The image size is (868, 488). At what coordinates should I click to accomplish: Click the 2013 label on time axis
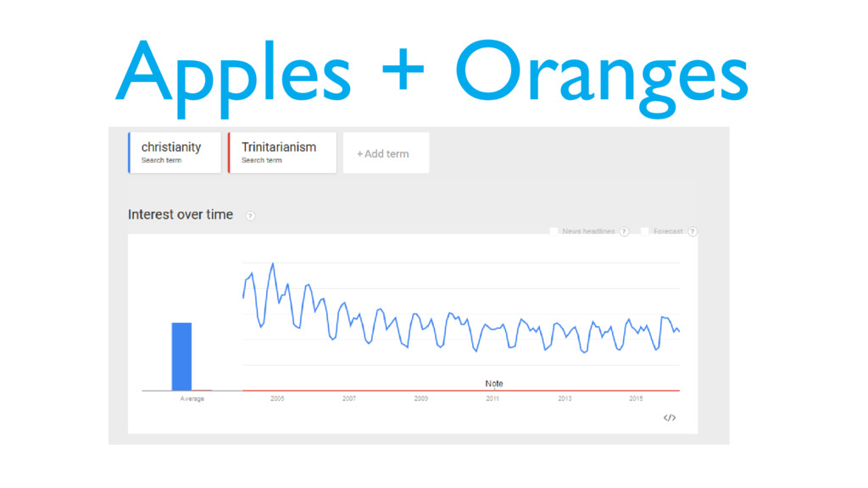(x=565, y=398)
